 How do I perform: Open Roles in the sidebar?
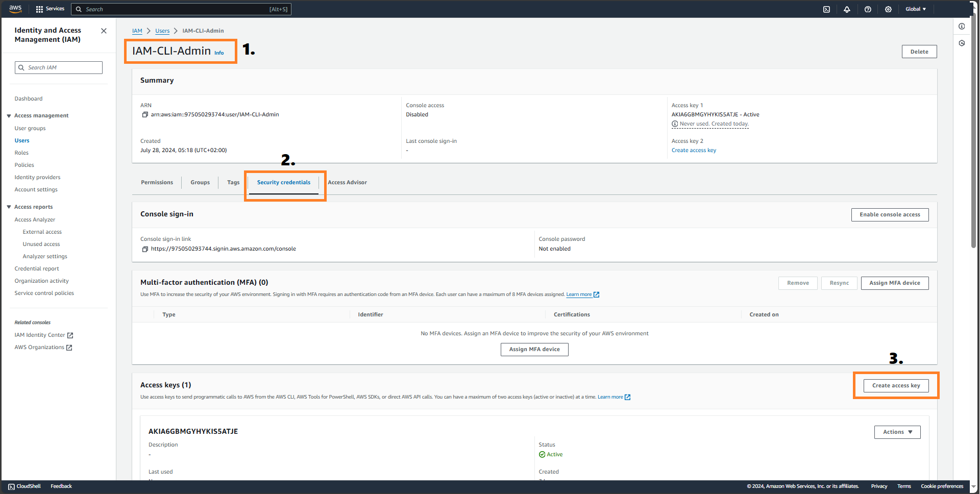click(x=21, y=153)
